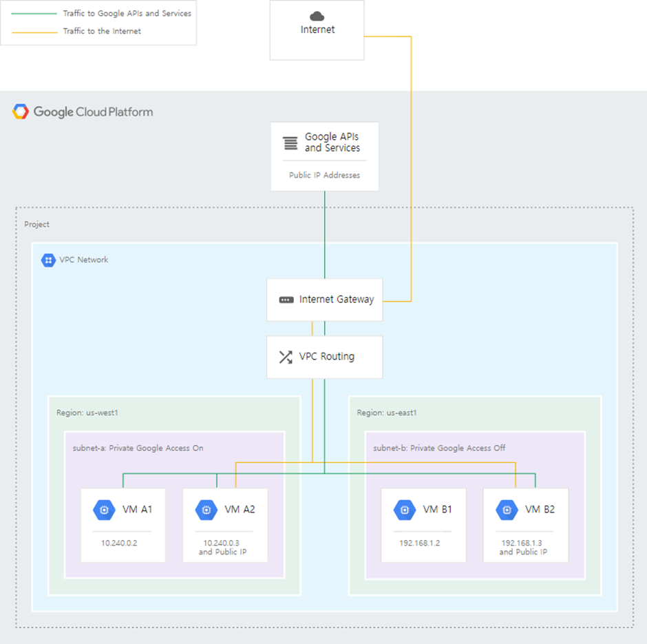Click 'subnet-b: Private Google Access Off' label

439,448
